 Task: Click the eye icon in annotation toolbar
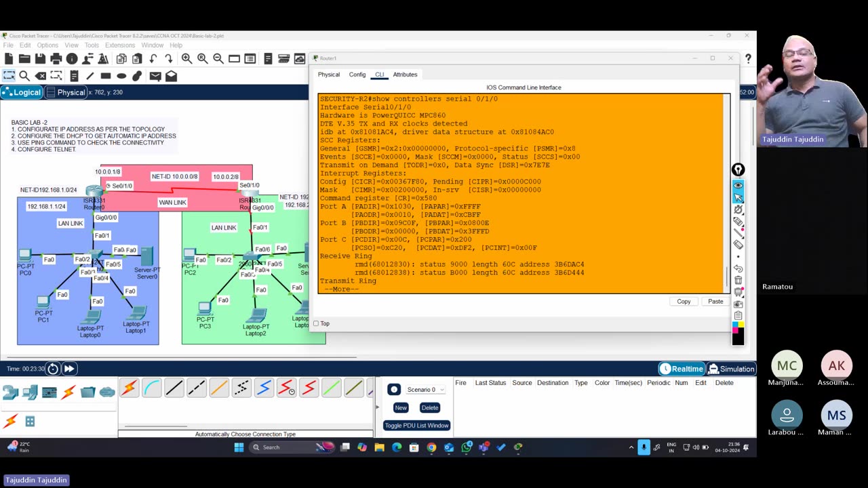point(738,185)
